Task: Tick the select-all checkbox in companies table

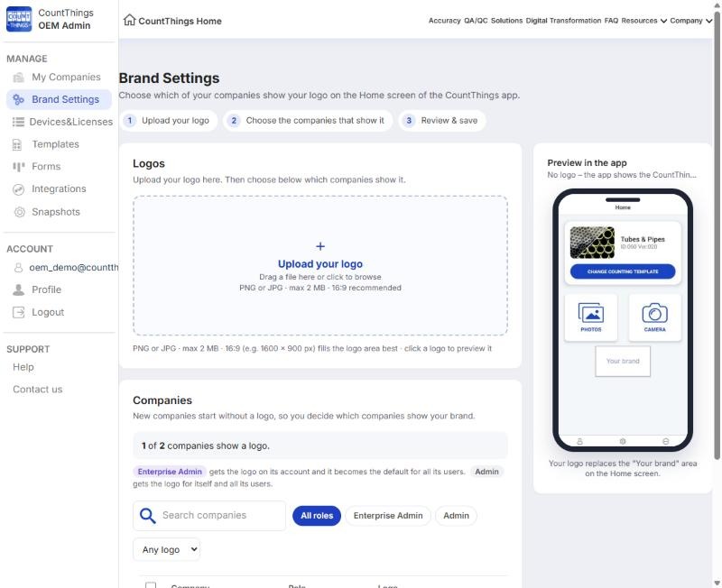Action: pyautogui.click(x=151, y=585)
